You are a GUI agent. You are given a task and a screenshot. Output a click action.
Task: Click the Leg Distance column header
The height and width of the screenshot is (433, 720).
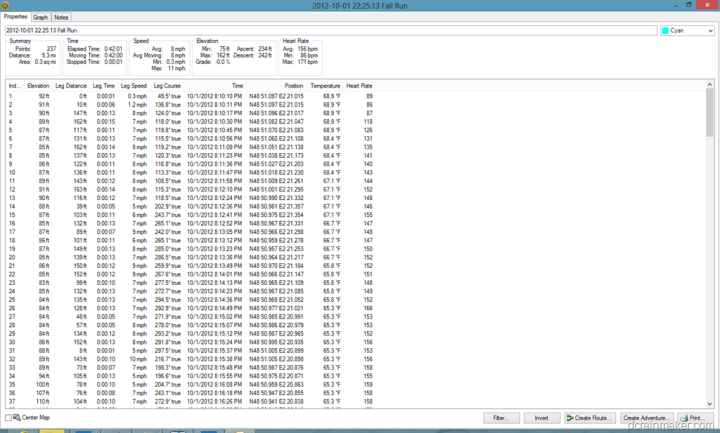click(x=71, y=86)
